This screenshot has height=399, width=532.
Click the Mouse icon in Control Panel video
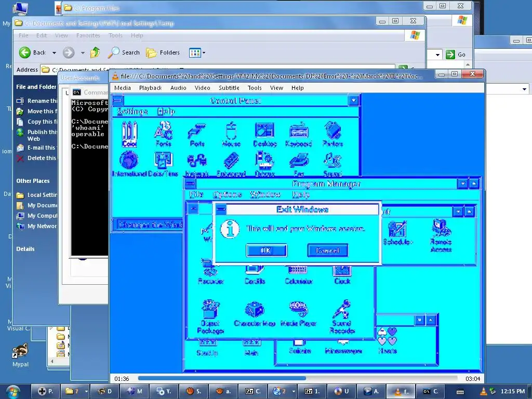click(231, 135)
